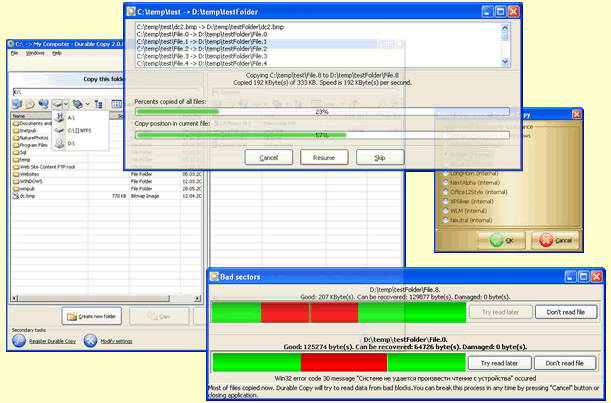The height and width of the screenshot is (403, 611).
Task: Select the WINDOWS folder icon
Action: coord(16,181)
